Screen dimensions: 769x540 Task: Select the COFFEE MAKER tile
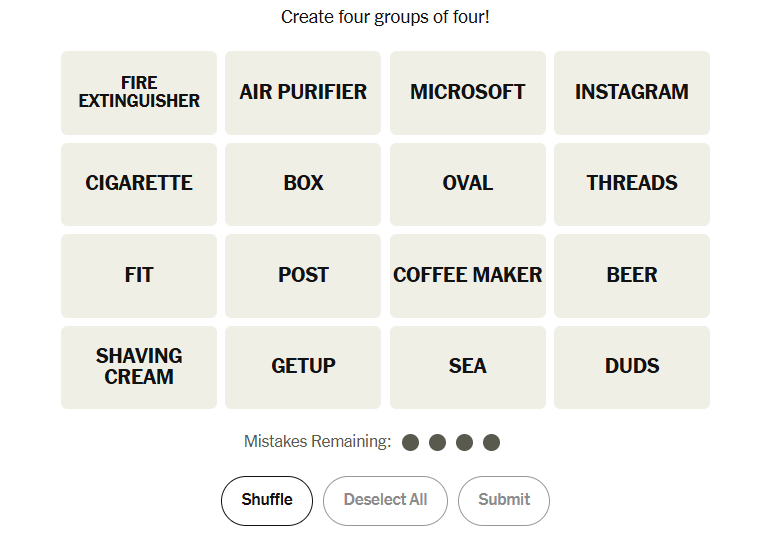468,276
